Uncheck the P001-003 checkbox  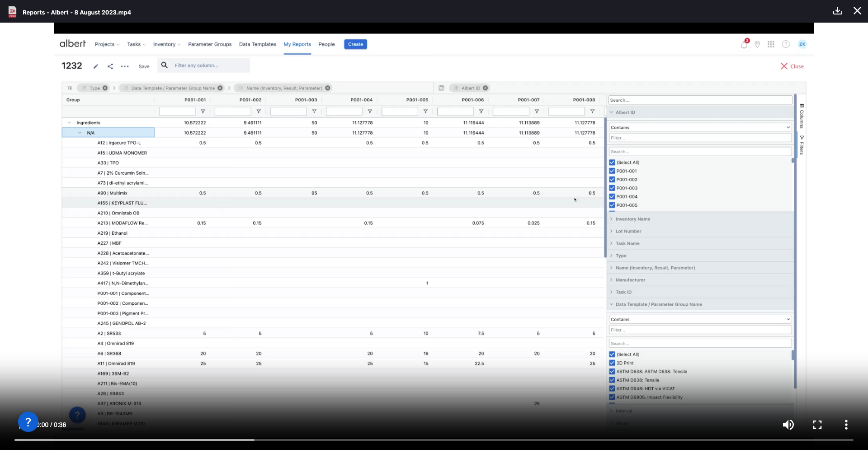tap(612, 188)
